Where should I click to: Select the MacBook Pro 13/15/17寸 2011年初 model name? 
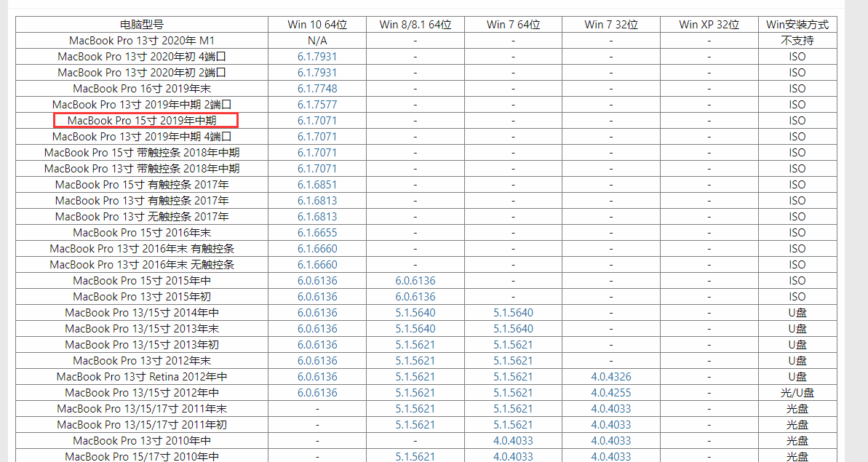point(142,426)
